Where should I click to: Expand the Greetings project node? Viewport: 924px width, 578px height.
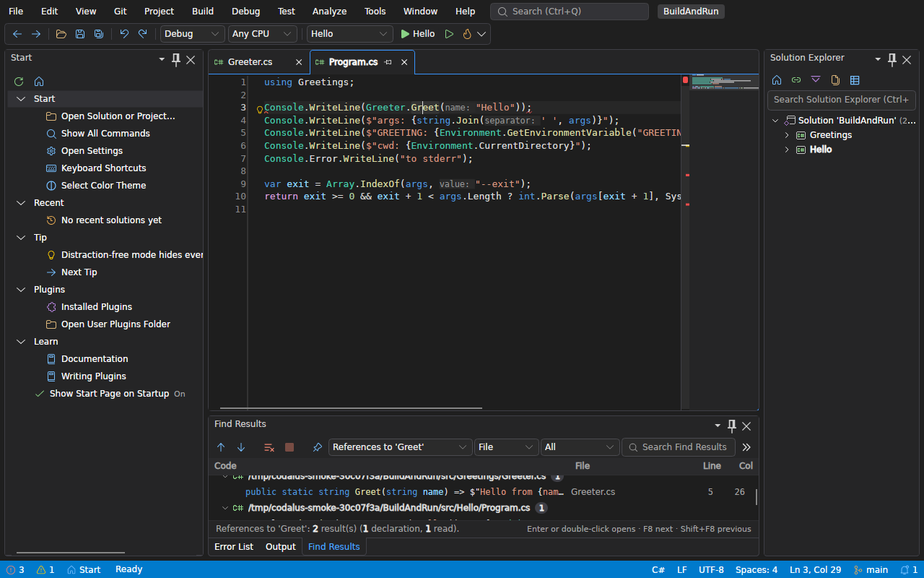click(x=787, y=135)
